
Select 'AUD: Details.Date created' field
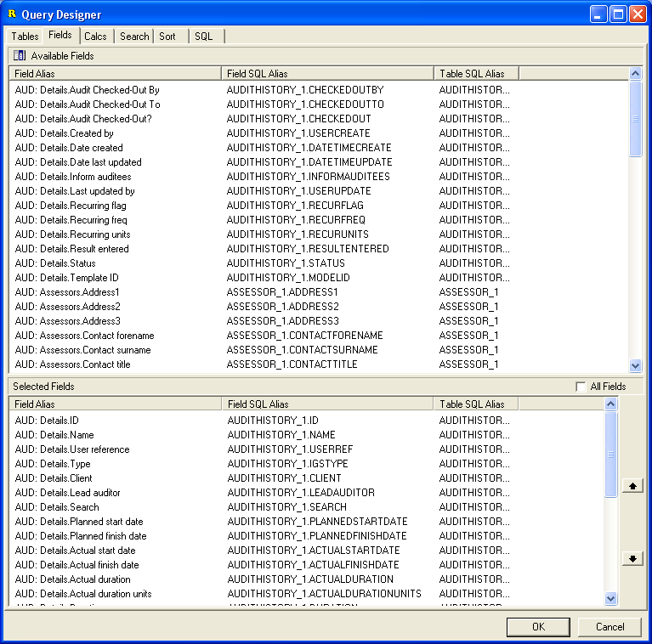point(319,148)
